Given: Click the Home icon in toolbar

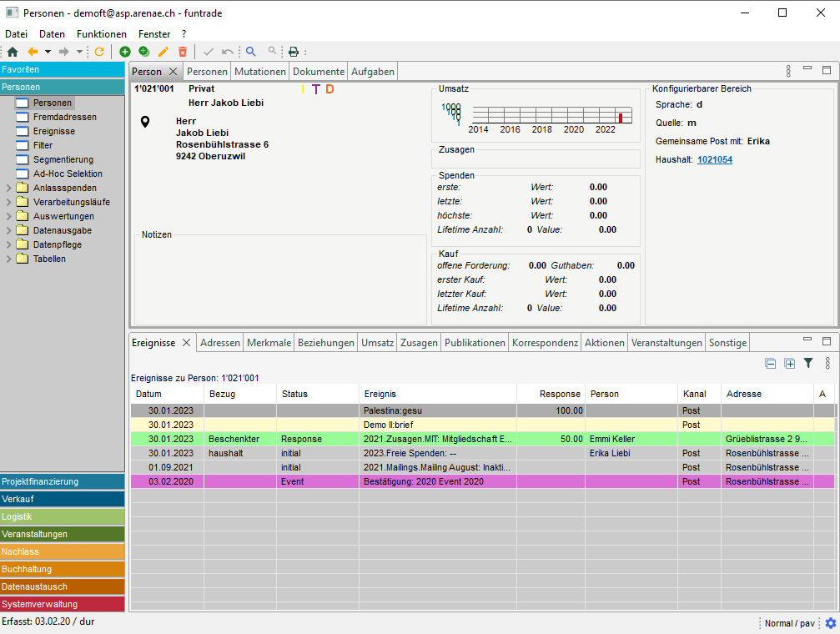Looking at the screenshot, I should click(13, 52).
